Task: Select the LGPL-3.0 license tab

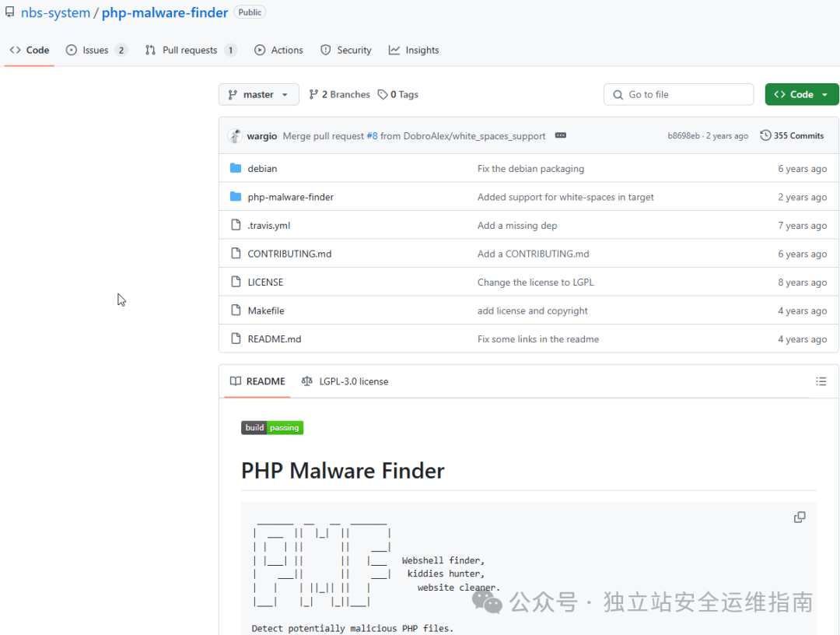Action: click(345, 381)
